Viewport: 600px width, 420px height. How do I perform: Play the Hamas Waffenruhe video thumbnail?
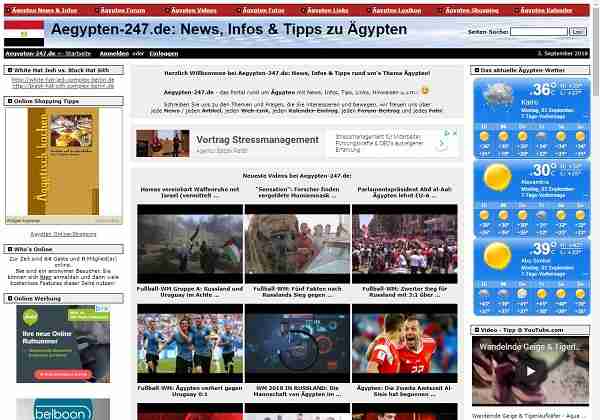[190, 244]
